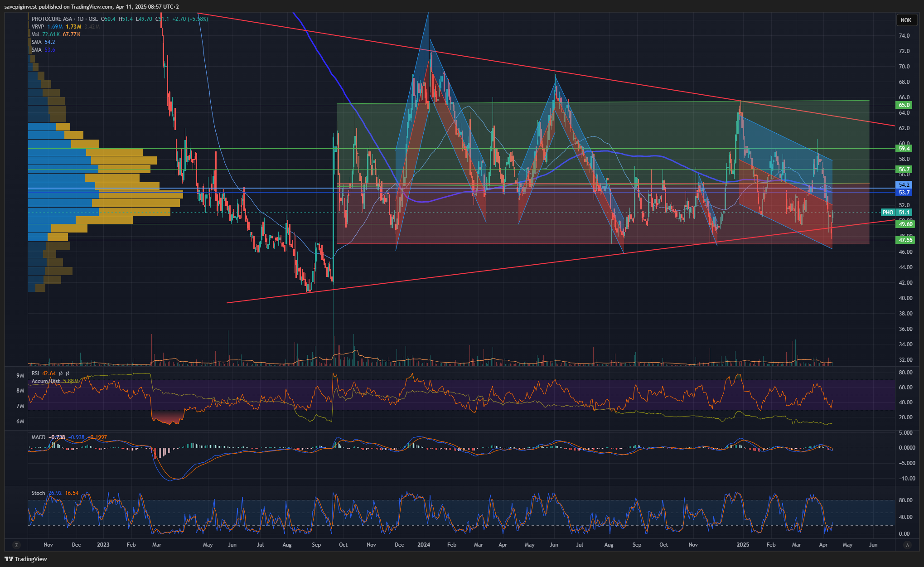Toggle the A auto-scale button at bottom-right

click(x=907, y=545)
